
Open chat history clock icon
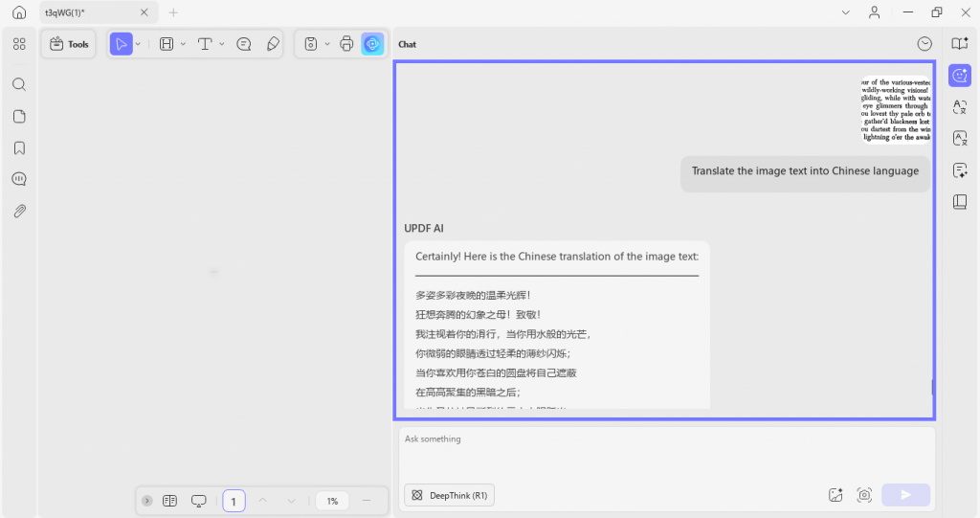(924, 44)
